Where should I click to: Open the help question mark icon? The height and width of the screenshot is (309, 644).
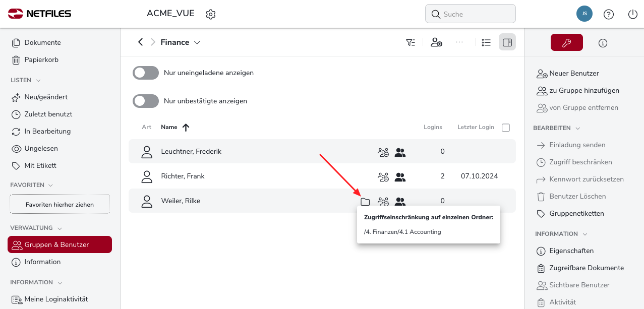609,14
